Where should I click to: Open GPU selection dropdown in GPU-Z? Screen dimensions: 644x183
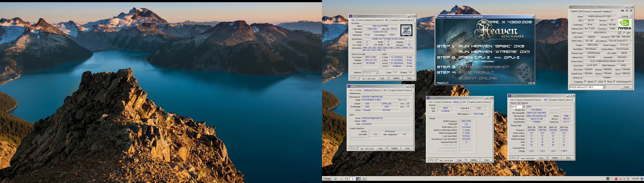coord(604,87)
